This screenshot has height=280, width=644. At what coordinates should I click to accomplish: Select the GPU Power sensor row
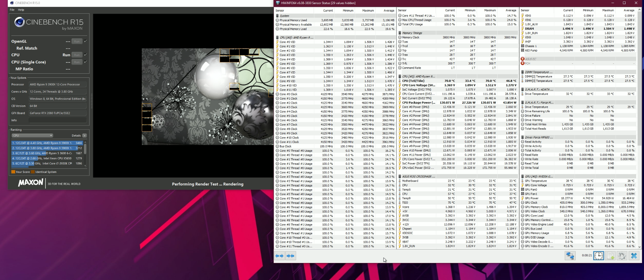(x=579, y=198)
